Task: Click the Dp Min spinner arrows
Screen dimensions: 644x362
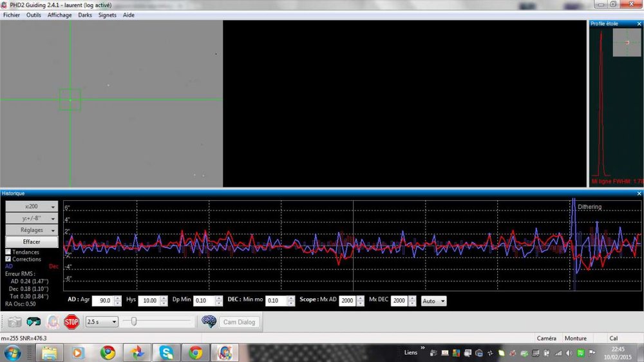Action: 219,301
